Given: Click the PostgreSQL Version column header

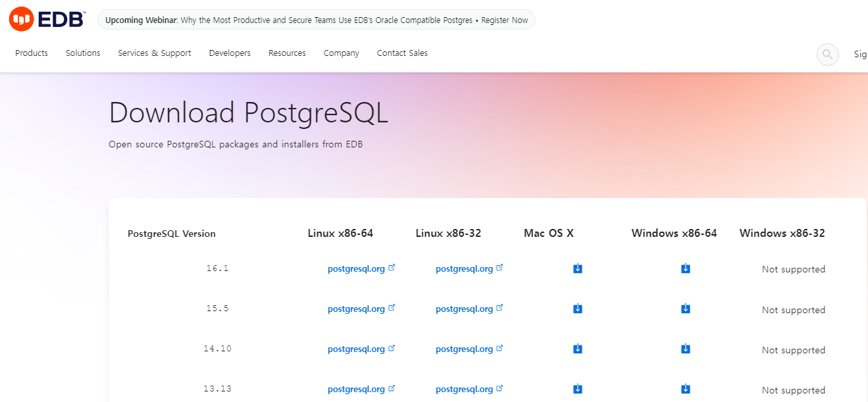Looking at the screenshot, I should tap(172, 234).
